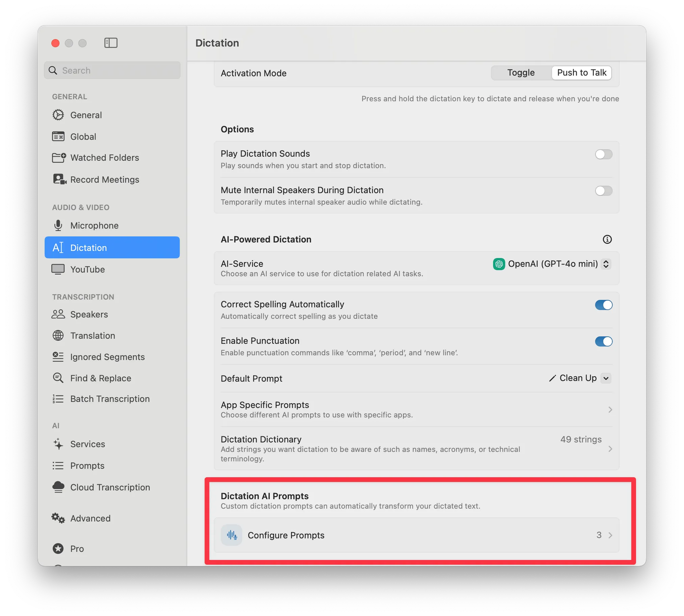Image resolution: width=684 pixels, height=616 pixels.
Task: Open the Translation globe item
Action: tap(92, 336)
